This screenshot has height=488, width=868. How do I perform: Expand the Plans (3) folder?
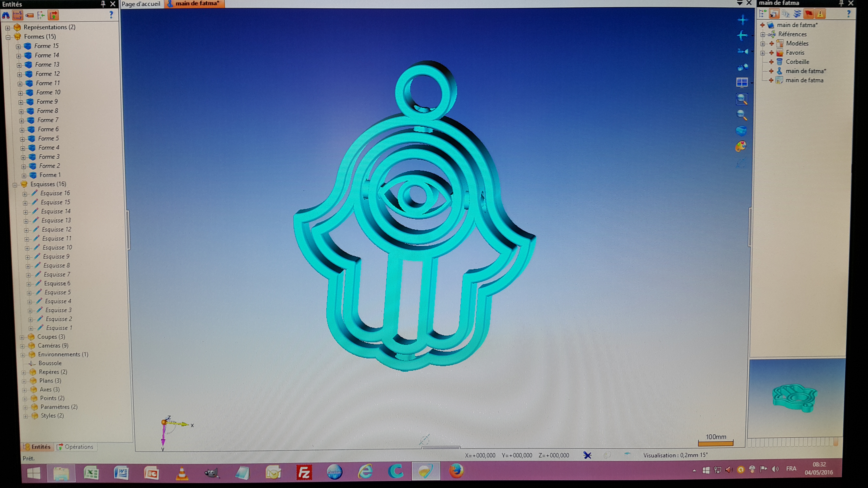tap(24, 381)
